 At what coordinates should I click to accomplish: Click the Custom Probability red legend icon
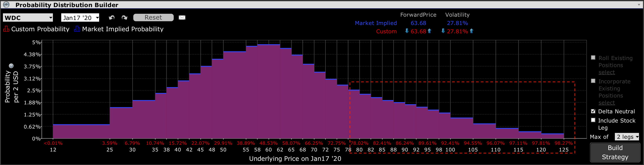pos(6,29)
